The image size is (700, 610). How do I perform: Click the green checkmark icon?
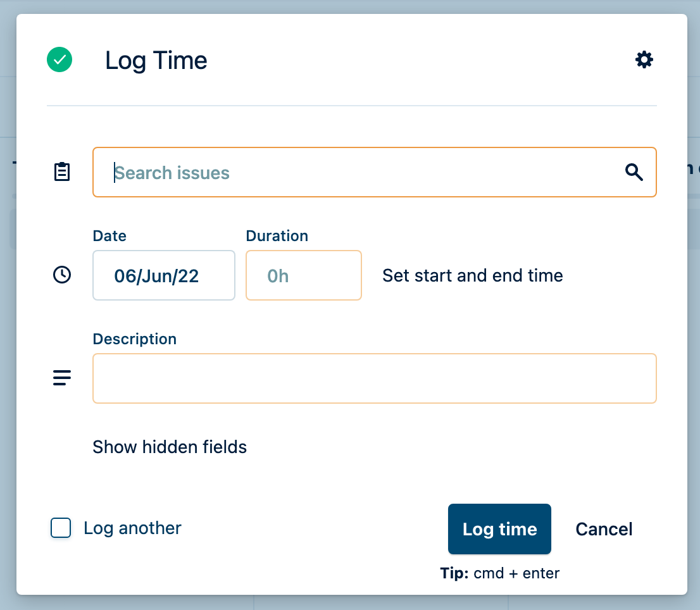[x=59, y=60]
